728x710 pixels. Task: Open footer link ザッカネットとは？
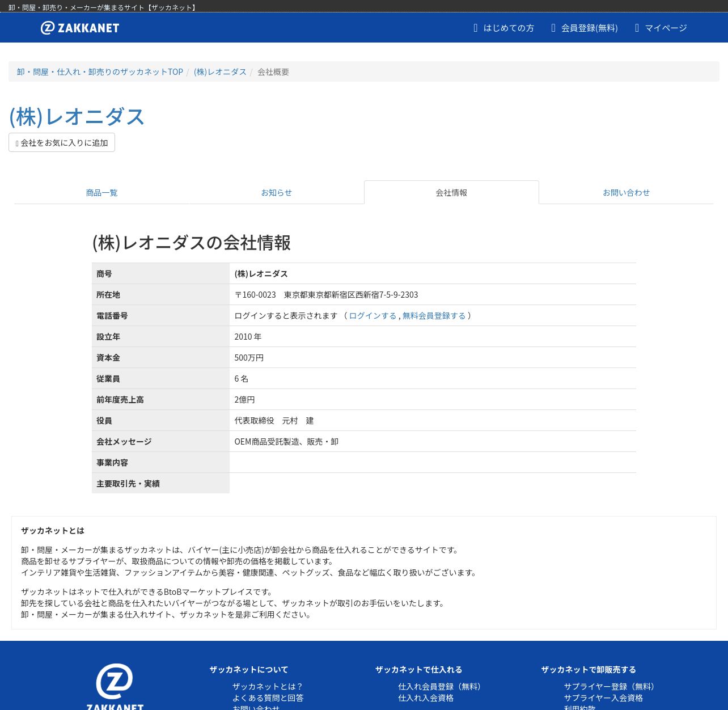pos(268,687)
